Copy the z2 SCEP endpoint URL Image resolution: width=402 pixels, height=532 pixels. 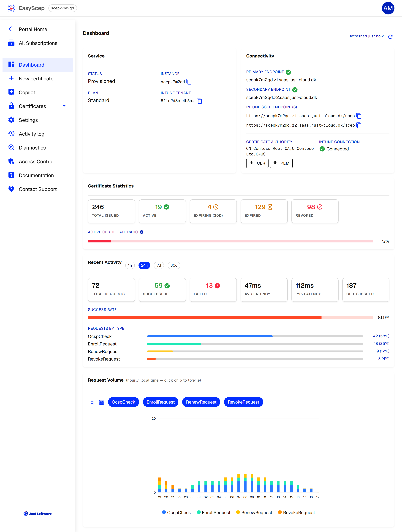(359, 125)
